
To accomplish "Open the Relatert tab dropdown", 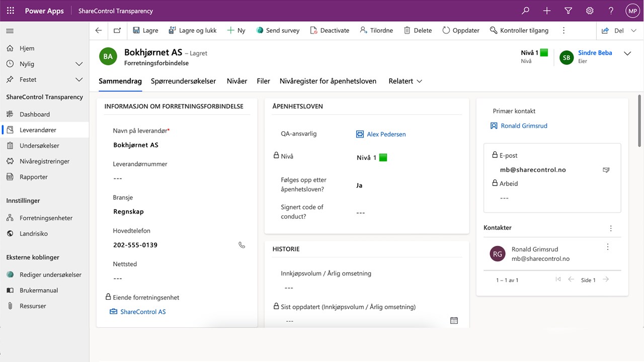I will tap(406, 81).
